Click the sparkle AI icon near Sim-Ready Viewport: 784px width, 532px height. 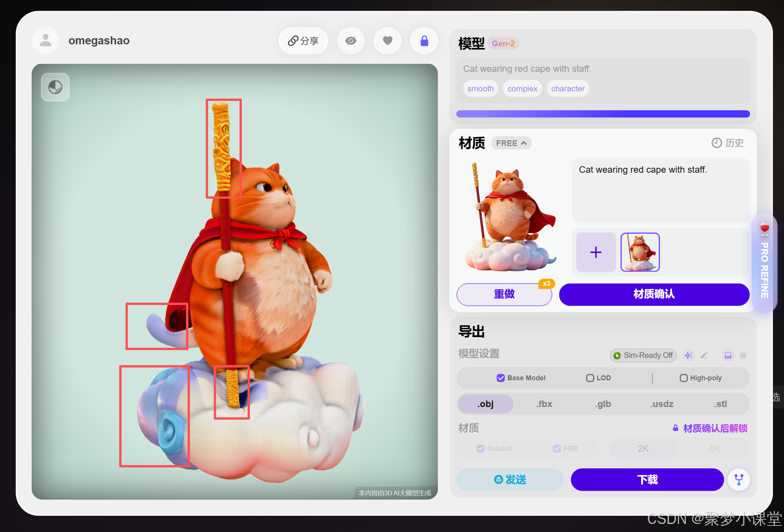tap(688, 355)
